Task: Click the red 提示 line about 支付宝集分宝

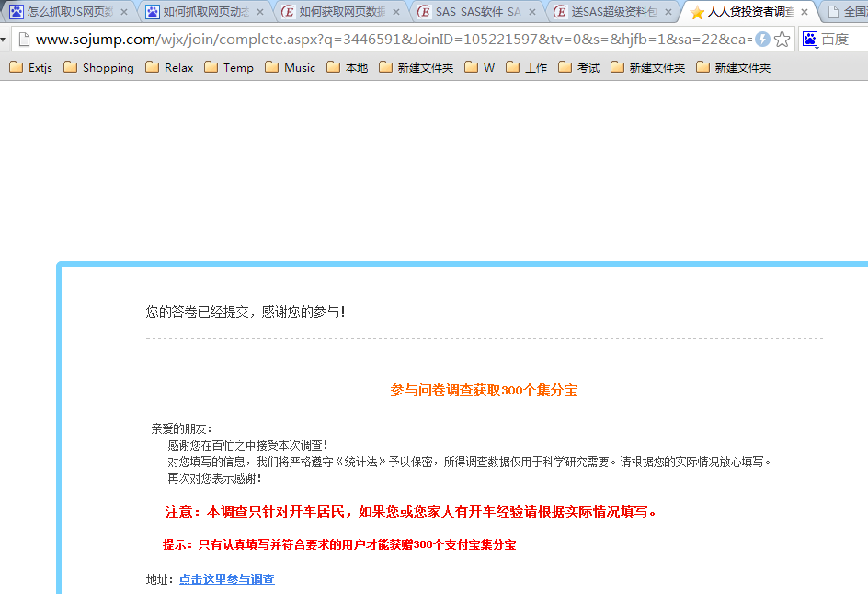Action: coord(339,544)
